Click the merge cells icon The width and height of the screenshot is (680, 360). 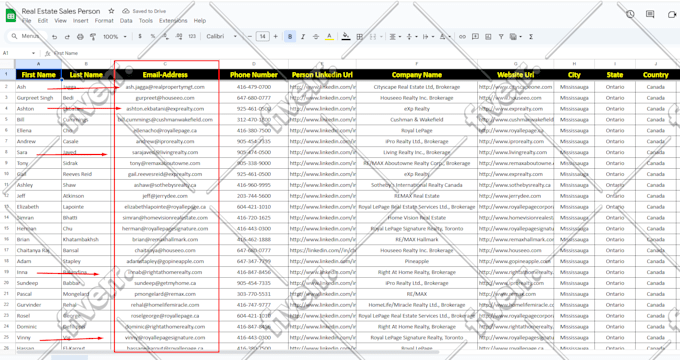373,37
